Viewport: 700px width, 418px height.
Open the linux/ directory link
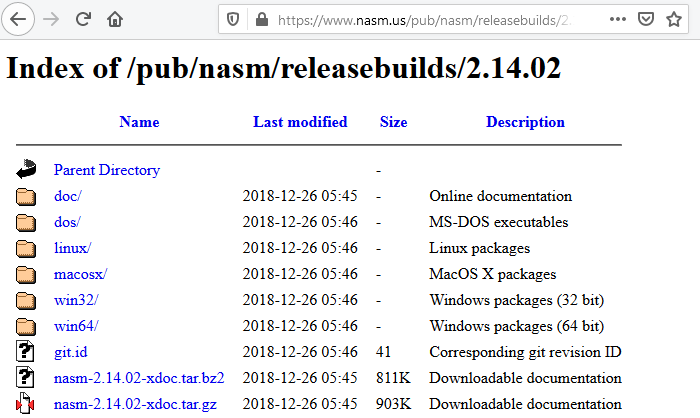point(72,248)
